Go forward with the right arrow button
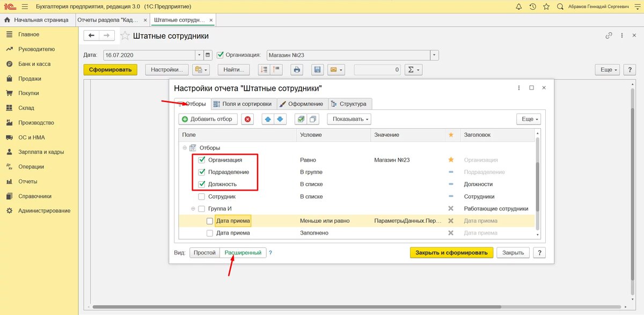The image size is (644, 315). [x=107, y=35]
